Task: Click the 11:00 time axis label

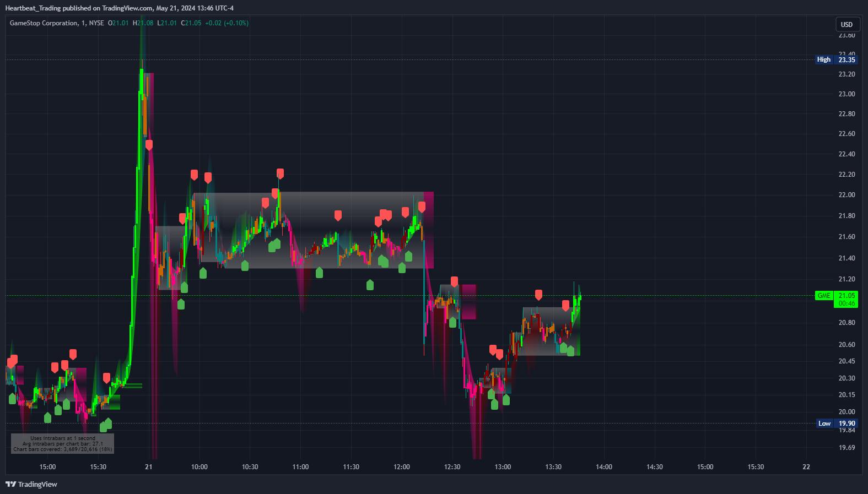Action: pos(300,467)
